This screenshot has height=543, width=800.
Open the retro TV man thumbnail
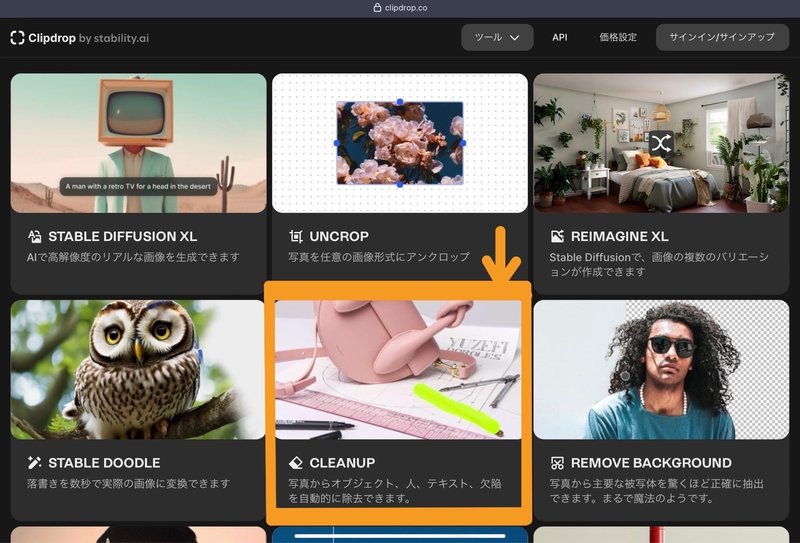[138, 143]
